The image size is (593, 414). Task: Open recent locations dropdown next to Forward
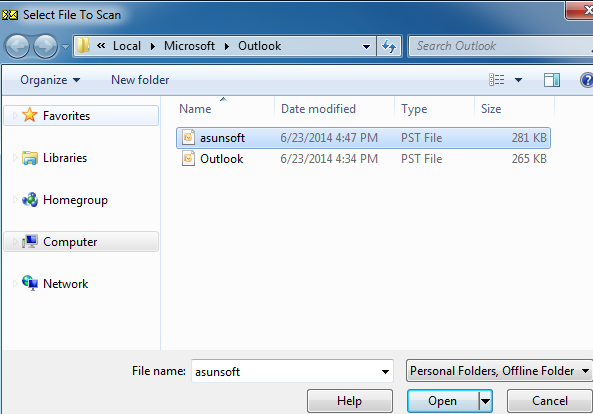(65, 47)
